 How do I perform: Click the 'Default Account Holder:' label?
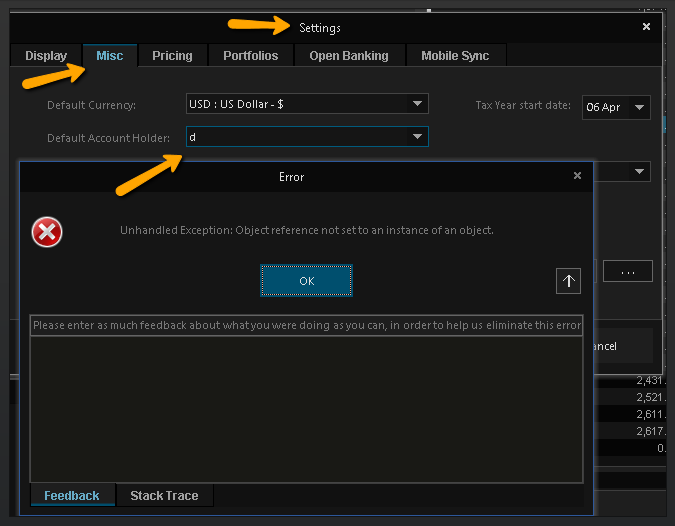pos(108,138)
